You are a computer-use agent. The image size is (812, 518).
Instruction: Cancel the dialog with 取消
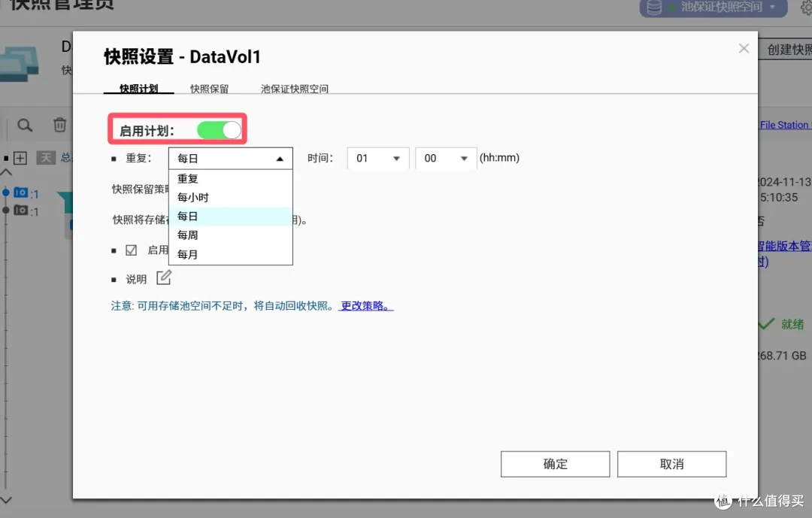pyautogui.click(x=671, y=464)
